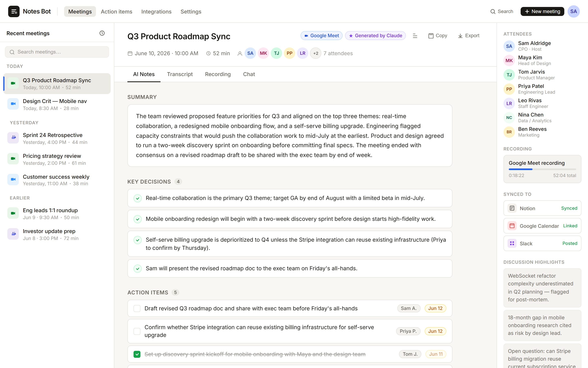Viewport: 588px width, 368px height.
Task: Go to Meetings in top navigation
Action: pyautogui.click(x=80, y=11)
